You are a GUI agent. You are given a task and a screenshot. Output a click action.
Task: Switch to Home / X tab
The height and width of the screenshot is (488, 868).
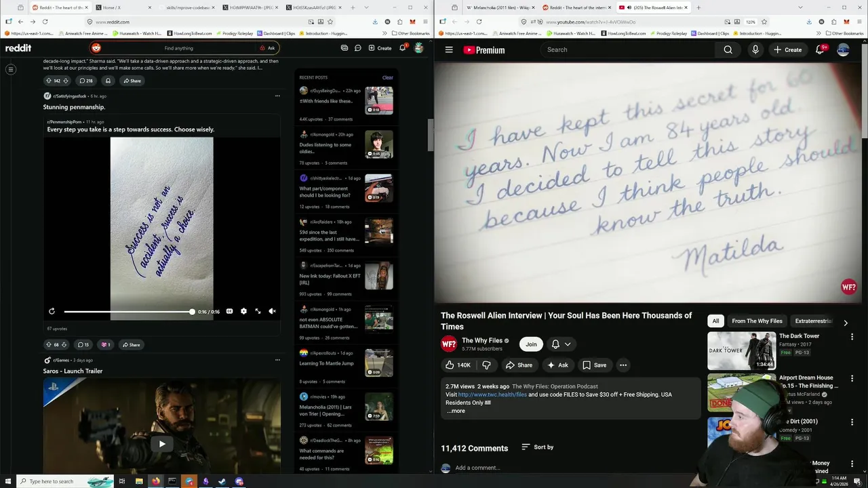tap(122, 7)
